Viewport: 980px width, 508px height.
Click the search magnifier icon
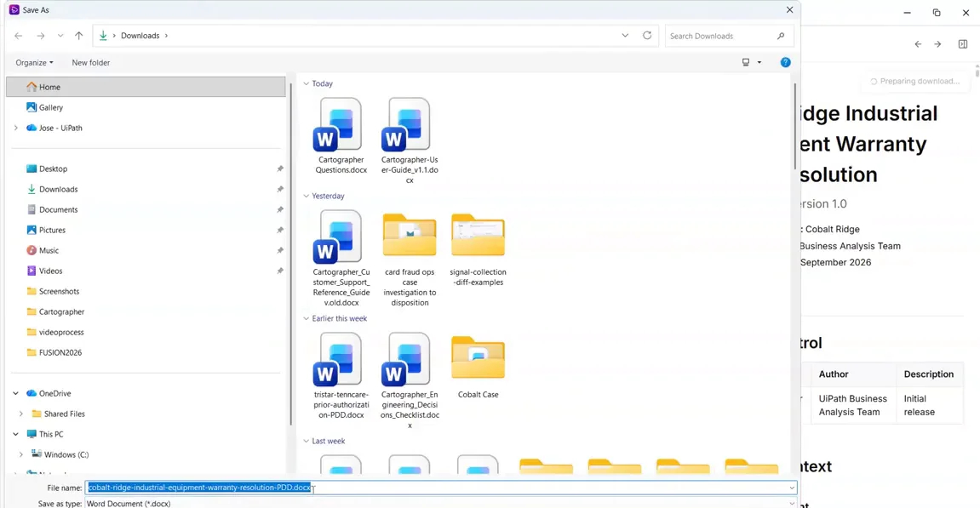(781, 37)
